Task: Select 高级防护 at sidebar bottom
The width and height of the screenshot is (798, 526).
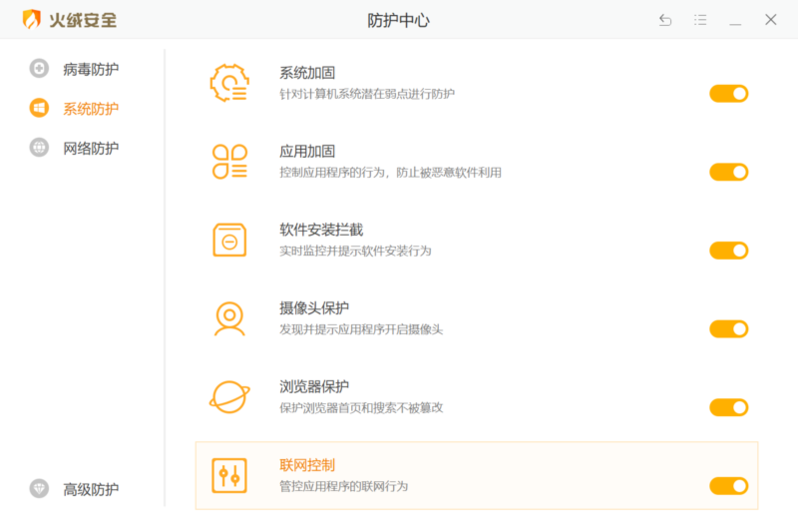Action: pos(90,489)
